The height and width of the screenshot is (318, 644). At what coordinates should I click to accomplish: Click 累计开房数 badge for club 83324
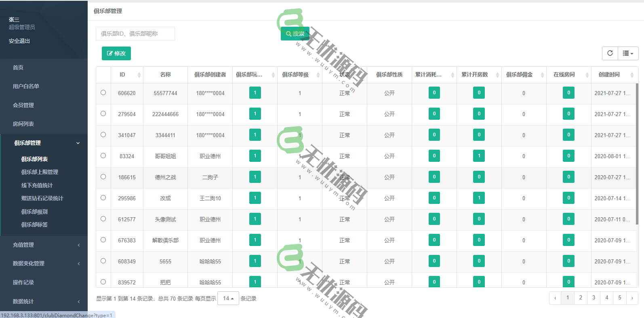pos(479,156)
